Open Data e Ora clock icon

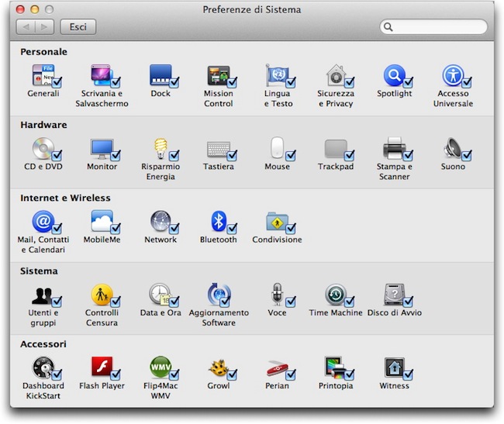[x=160, y=294]
